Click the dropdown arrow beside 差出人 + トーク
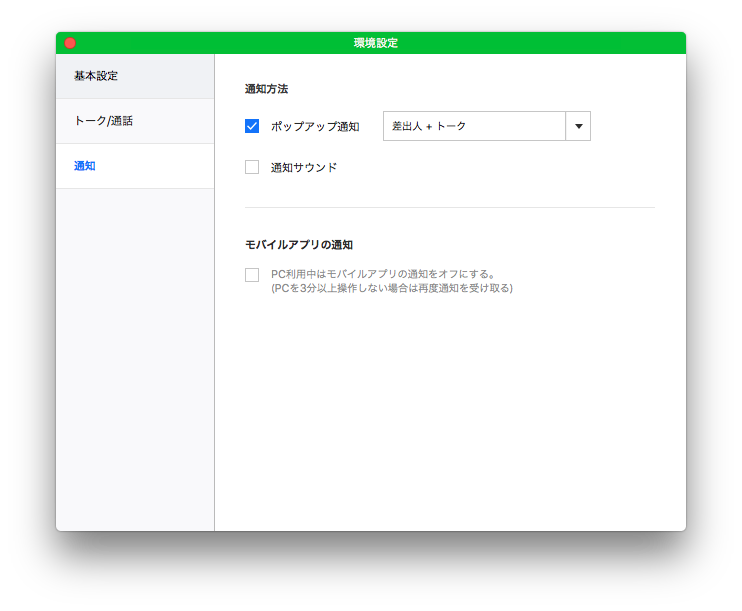This screenshot has width=742, height=611. click(x=578, y=126)
